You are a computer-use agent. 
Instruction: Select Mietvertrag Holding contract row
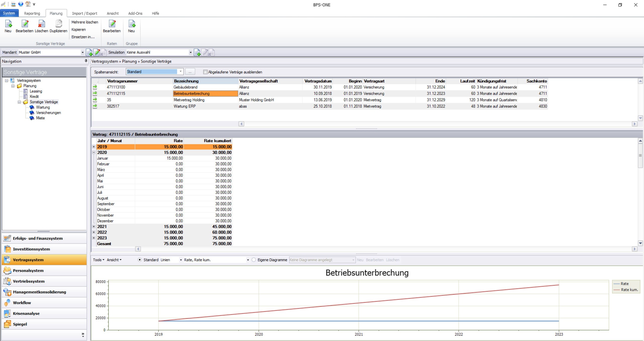pyautogui.click(x=319, y=100)
